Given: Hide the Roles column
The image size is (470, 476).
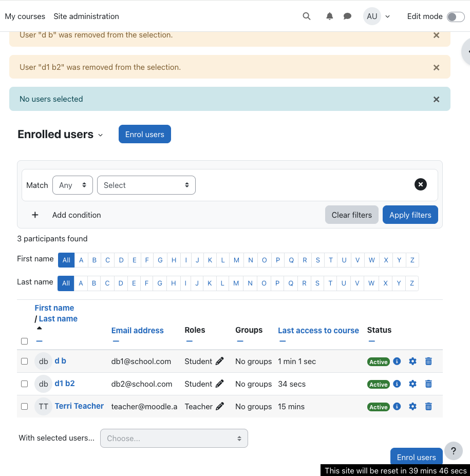Looking at the screenshot, I should click(x=189, y=341).
